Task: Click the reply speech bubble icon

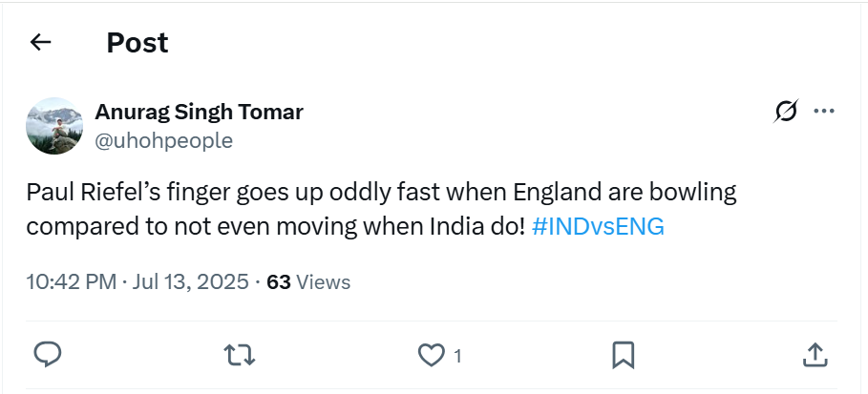Action: click(48, 355)
